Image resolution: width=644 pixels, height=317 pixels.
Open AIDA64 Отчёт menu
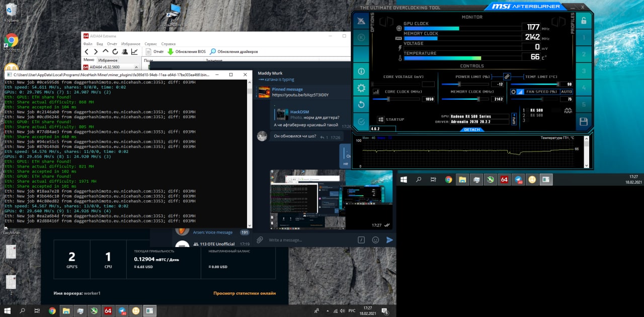pyautogui.click(x=113, y=44)
